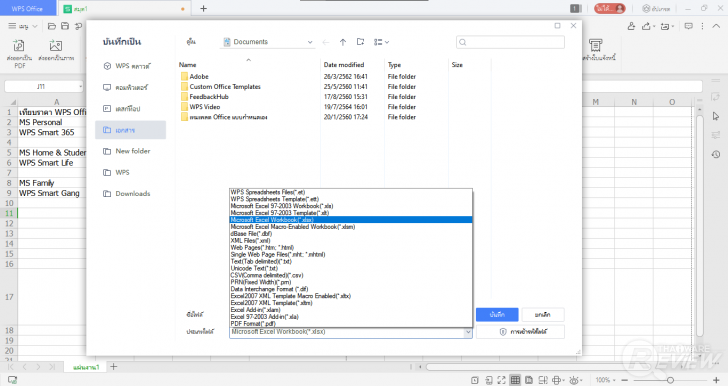Switch to Normal grid view in status bar

pos(515,380)
